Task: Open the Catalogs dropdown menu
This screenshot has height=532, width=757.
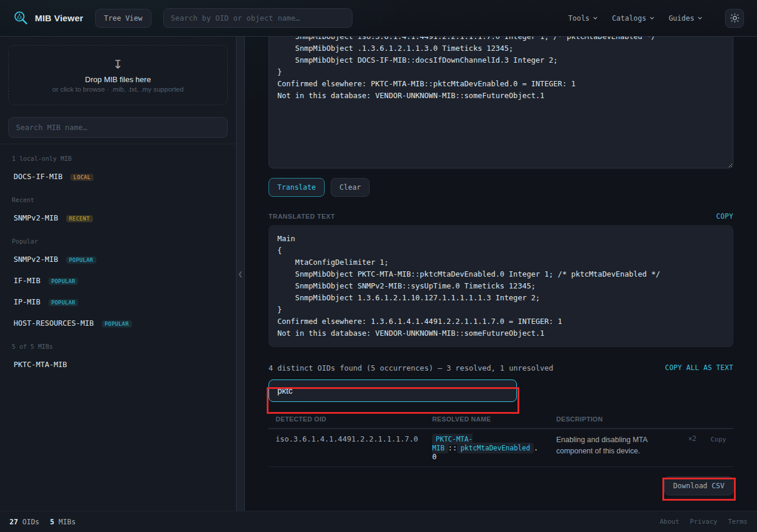Action: click(633, 18)
